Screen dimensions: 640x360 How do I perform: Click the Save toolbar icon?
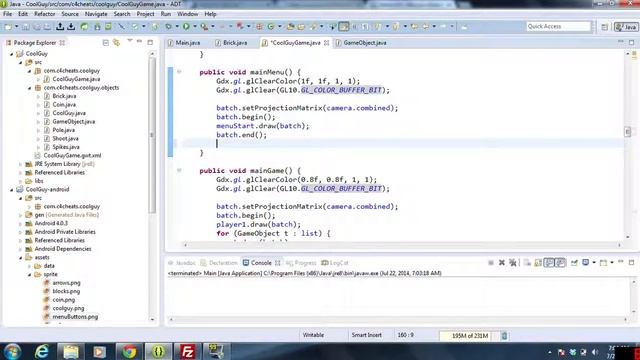tap(25, 27)
